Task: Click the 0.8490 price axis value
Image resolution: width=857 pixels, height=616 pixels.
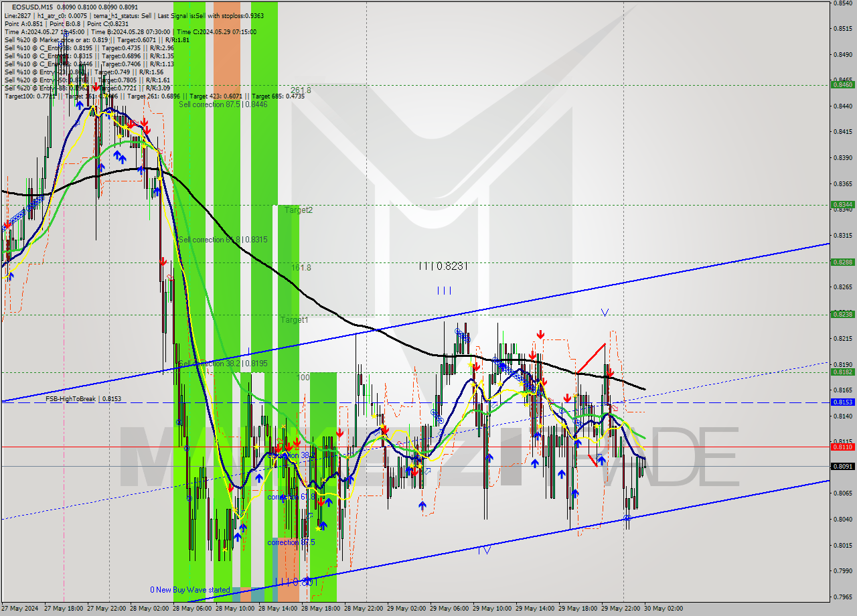Action: coord(842,55)
